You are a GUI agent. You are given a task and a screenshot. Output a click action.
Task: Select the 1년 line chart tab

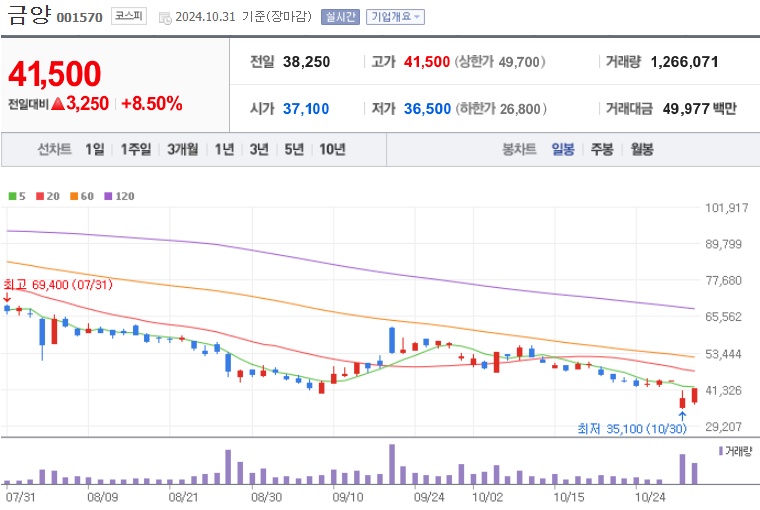point(224,149)
